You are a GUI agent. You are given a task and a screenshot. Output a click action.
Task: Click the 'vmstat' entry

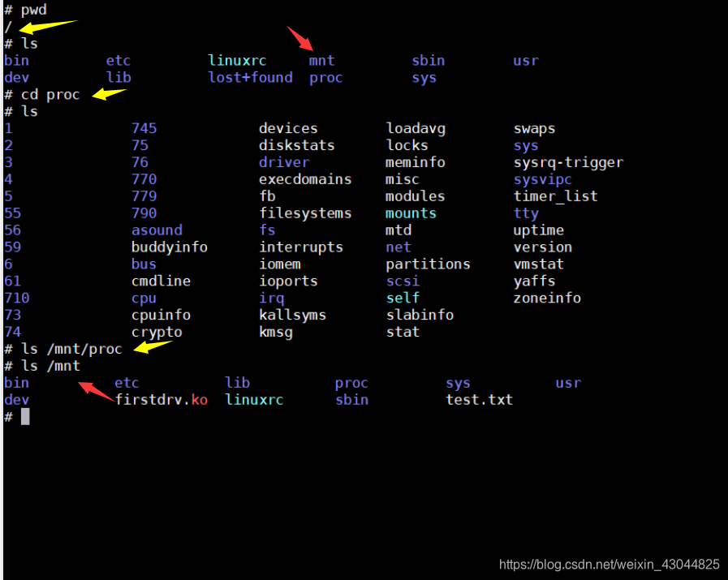pos(539,264)
